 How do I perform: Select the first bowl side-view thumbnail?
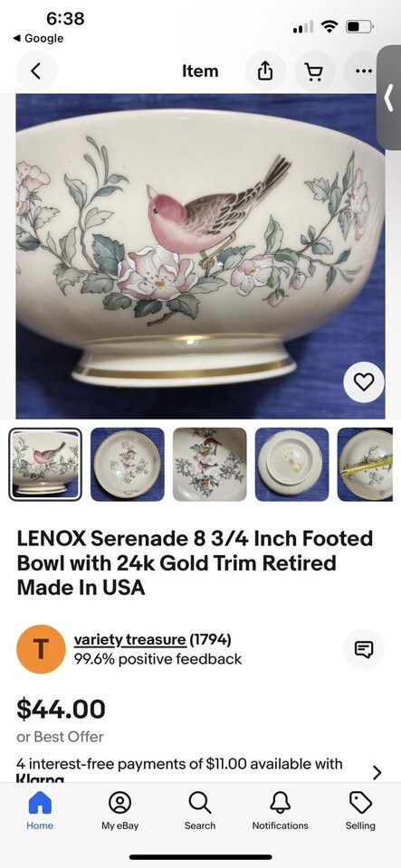(x=45, y=465)
